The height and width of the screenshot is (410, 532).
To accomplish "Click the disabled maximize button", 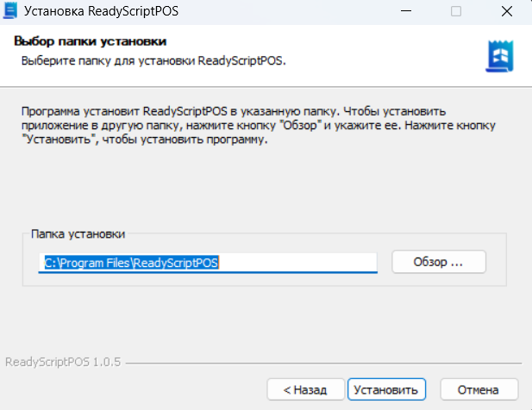I will click(456, 11).
